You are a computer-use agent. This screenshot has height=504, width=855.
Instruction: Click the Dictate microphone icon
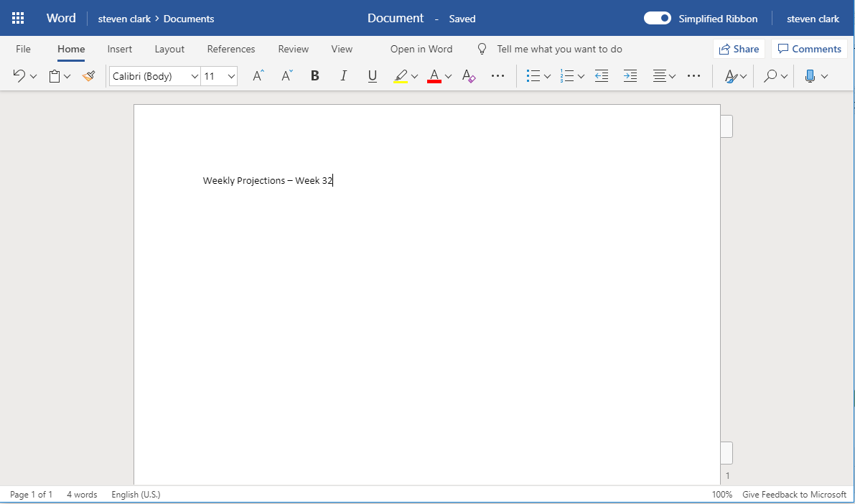click(x=810, y=76)
